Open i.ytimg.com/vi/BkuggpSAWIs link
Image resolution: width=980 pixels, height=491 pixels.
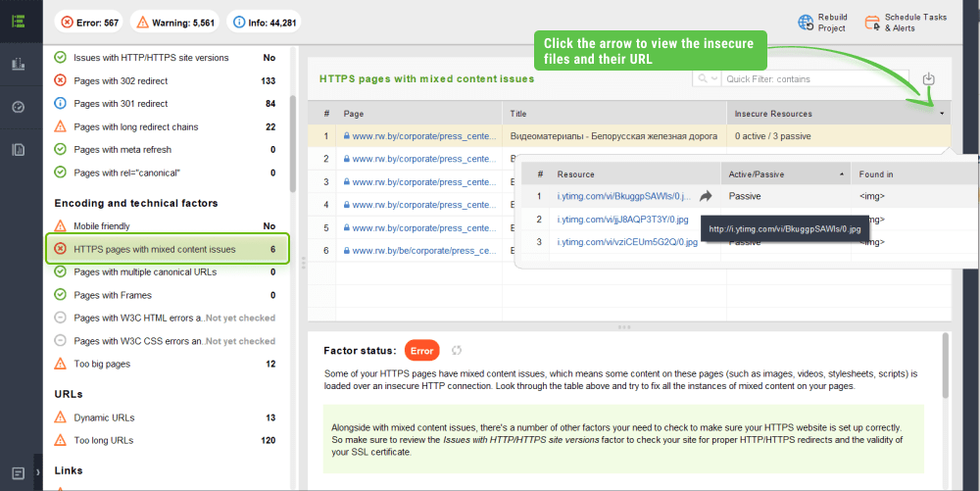point(623,196)
